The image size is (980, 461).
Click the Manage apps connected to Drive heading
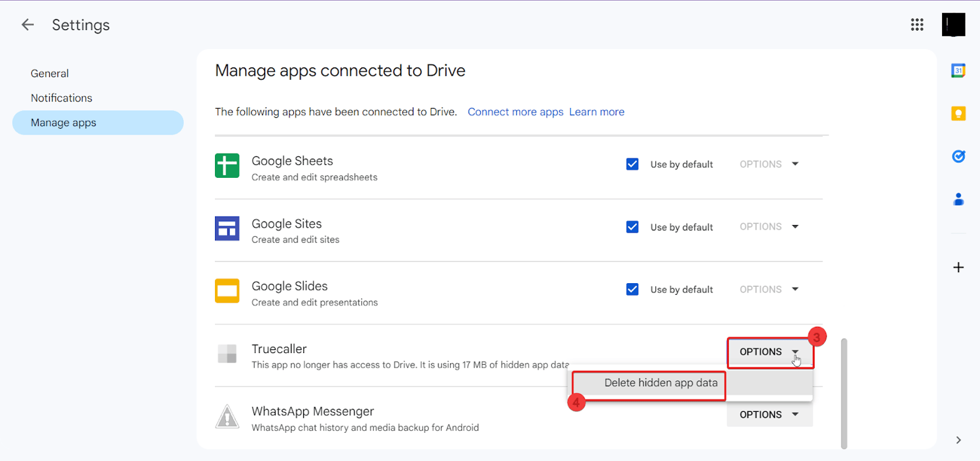tap(340, 71)
